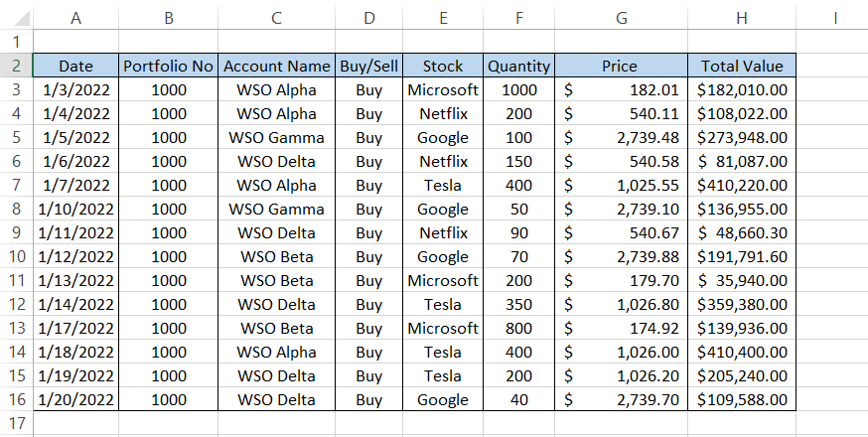Select the cell with date 1/20/2022
The height and width of the screenshot is (437, 868).
(75, 399)
